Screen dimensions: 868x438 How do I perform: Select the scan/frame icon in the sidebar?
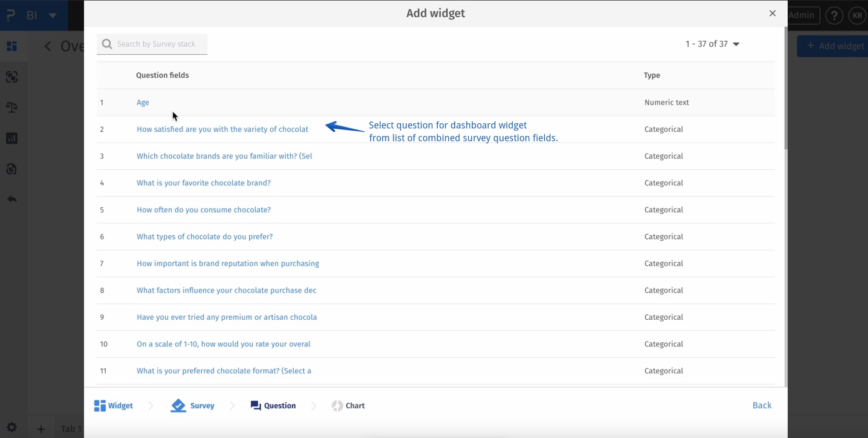[x=12, y=77]
